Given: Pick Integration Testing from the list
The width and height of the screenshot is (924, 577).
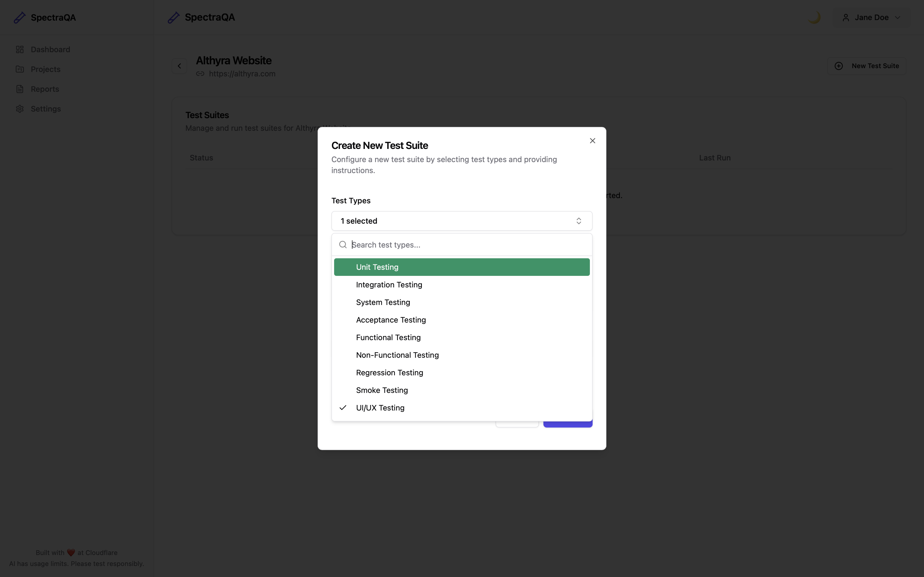Looking at the screenshot, I should [x=389, y=285].
